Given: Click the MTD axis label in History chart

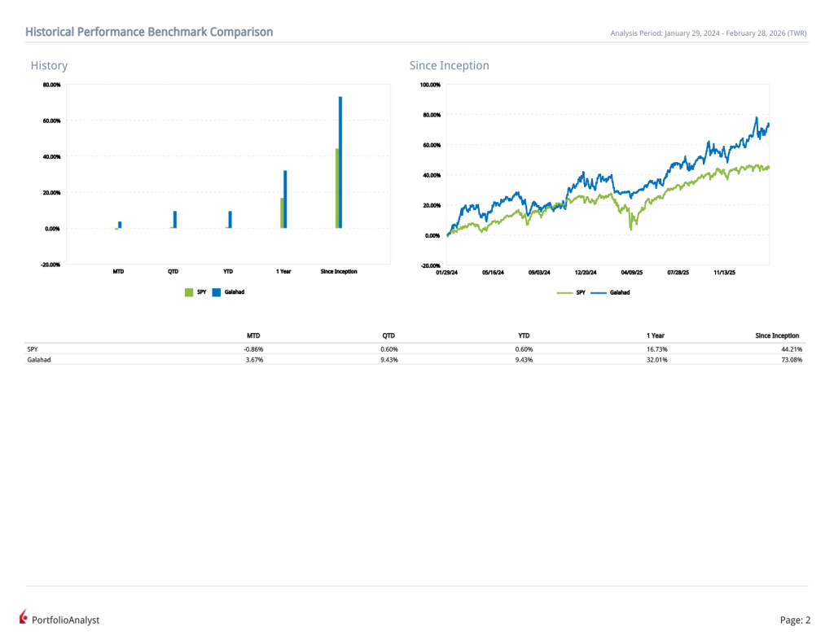Looking at the screenshot, I should [x=118, y=272].
